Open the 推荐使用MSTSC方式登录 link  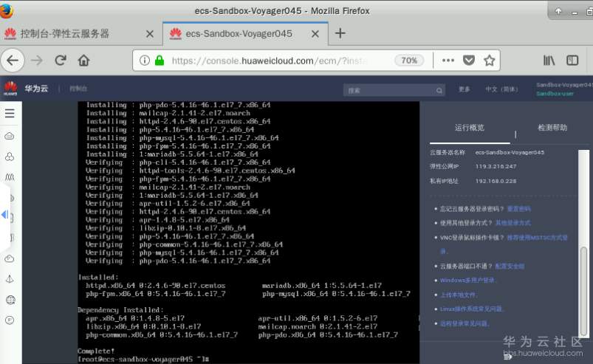pos(537,238)
